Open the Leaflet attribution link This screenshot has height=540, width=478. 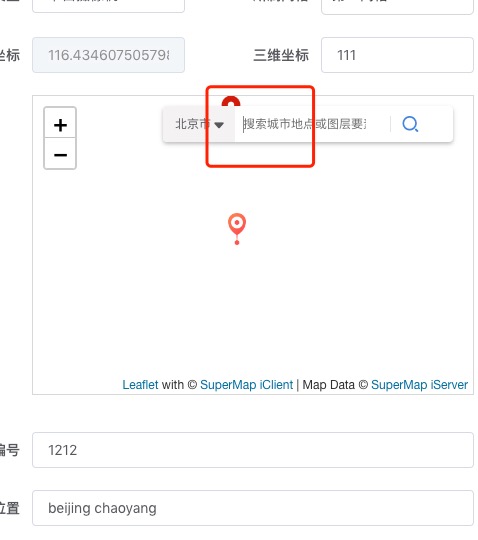click(x=140, y=385)
